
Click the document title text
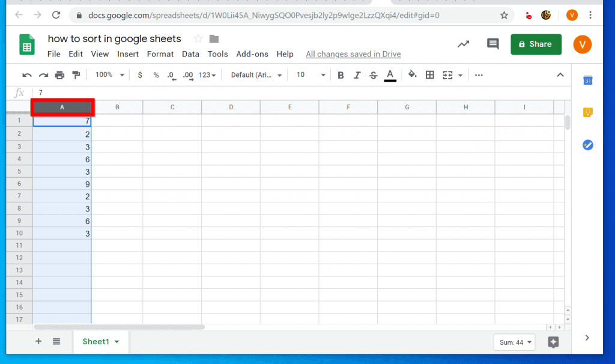click(114, 39)
